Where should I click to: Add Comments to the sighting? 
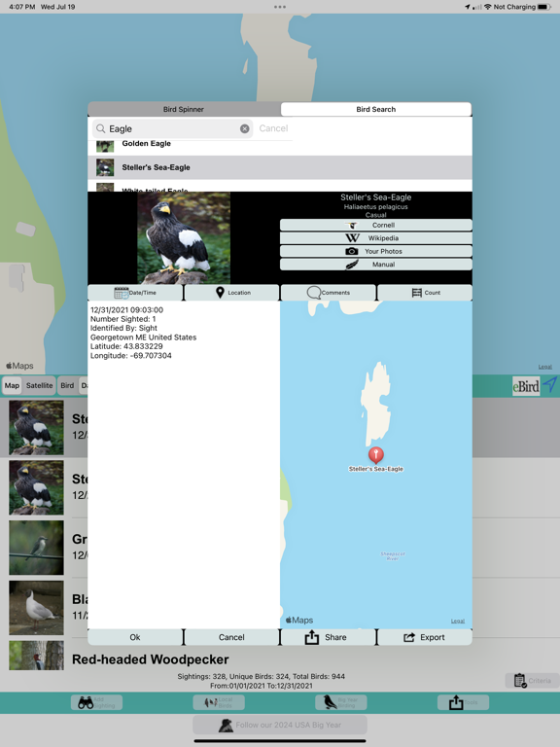pos(328,293)
